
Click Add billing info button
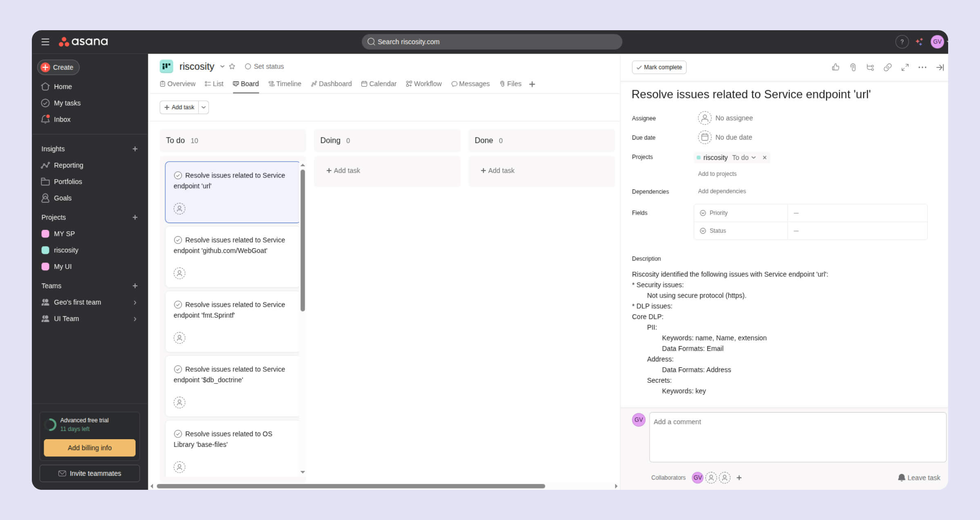(89, 448)
